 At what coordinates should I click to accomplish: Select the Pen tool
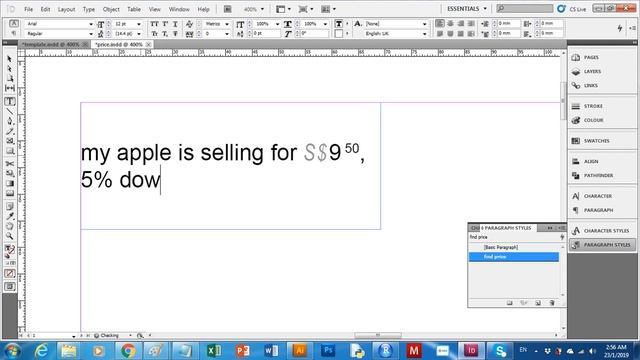10,121
